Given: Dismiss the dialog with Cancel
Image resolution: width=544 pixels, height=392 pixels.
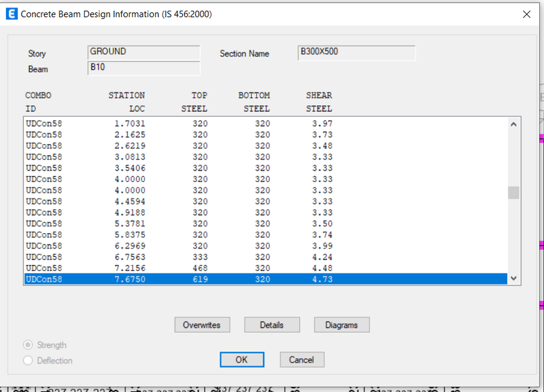Looking at the screenshot, I should pos(302,359).
